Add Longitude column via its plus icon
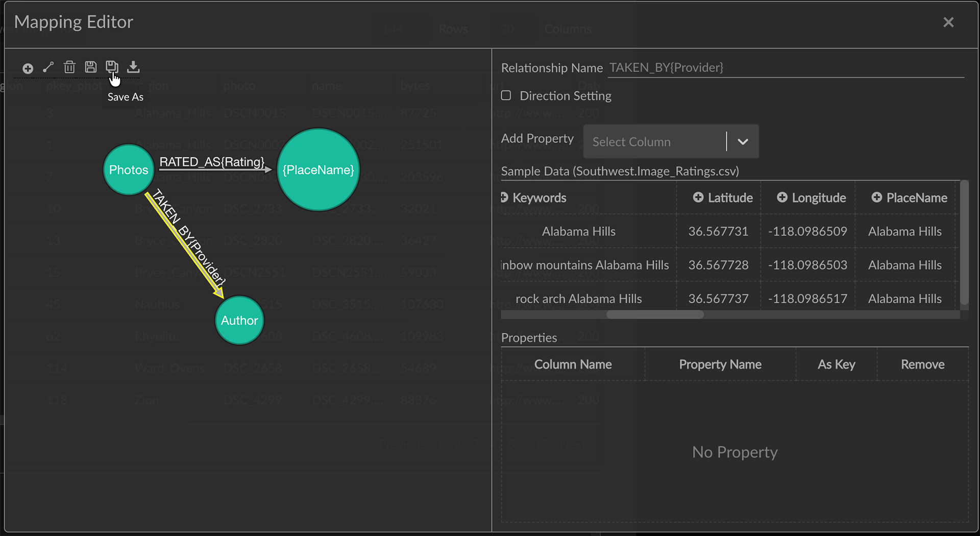 click(782, 198)
